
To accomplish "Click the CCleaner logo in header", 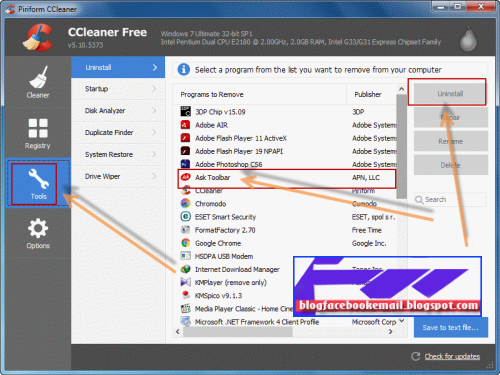I will pyautogui.click(x=38, y=37).
